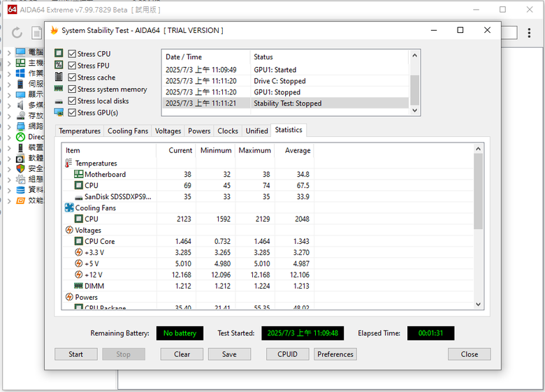Image resolution: width=545 pixels, height=392 pixels.
Task: Click the Clear button
Action: coord(182,354)
